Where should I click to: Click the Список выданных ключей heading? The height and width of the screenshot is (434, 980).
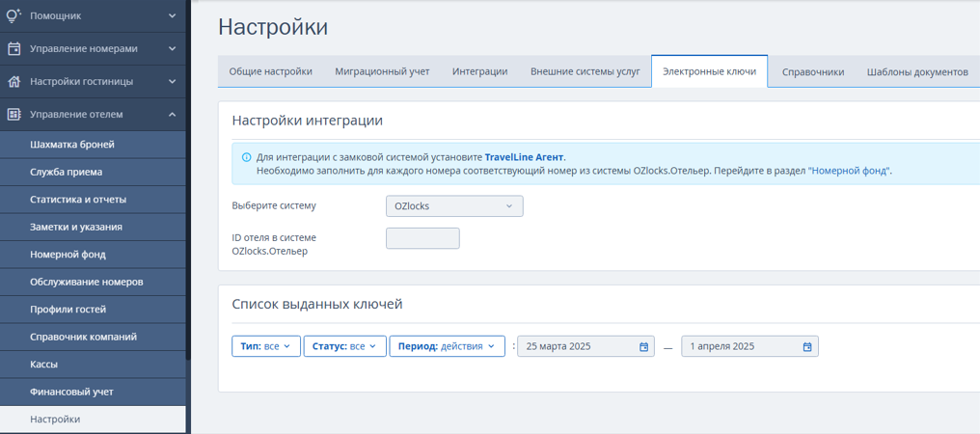pyautogui.click(x=317, y=305)
